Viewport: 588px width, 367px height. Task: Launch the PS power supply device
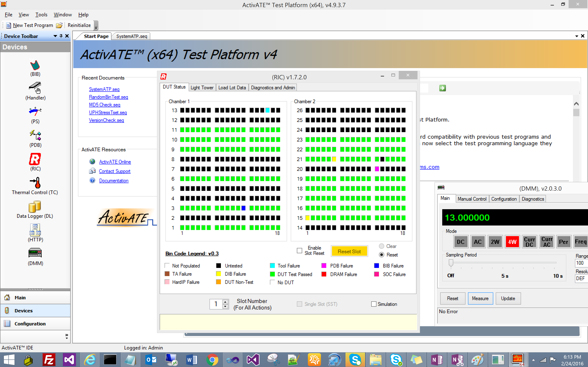pyautogui.click(x=35, y=111)
